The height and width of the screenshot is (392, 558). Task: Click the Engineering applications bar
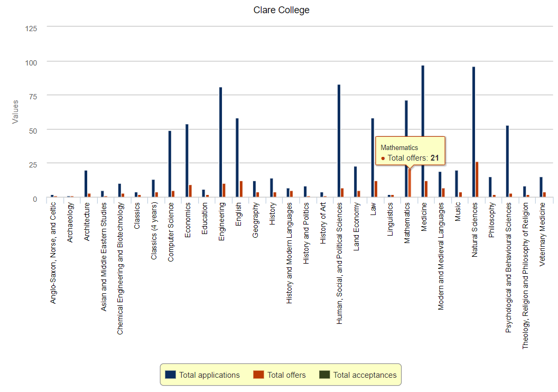(x=221, y=142)
